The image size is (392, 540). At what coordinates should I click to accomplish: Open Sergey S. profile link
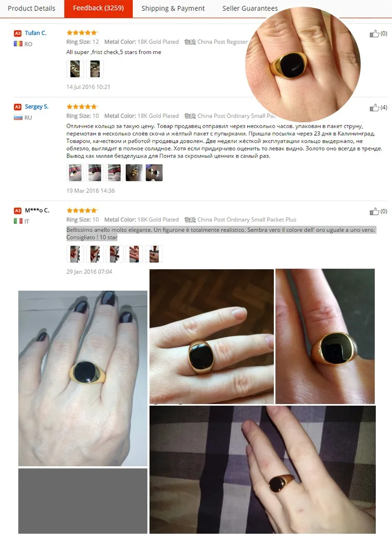click(37, 107)
